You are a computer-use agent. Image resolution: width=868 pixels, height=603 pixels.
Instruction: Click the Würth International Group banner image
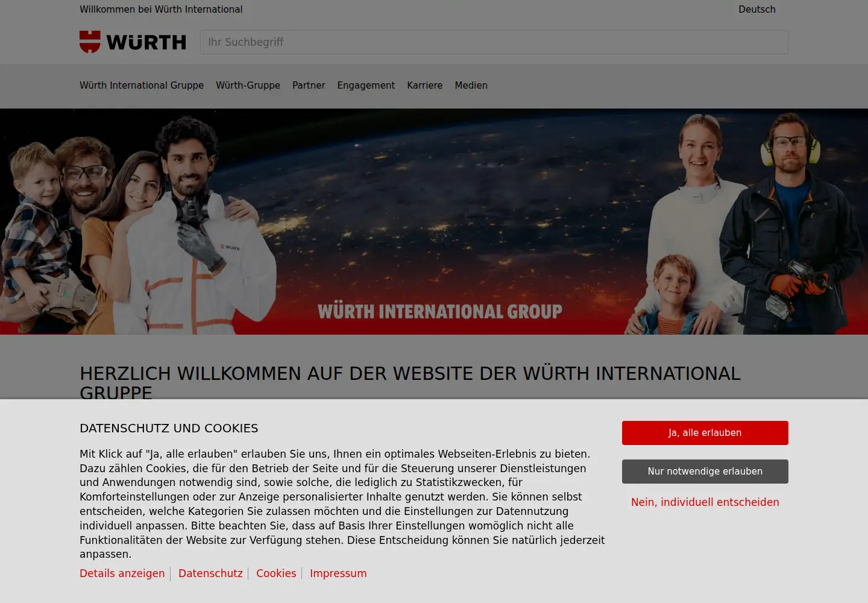point(434,221)
